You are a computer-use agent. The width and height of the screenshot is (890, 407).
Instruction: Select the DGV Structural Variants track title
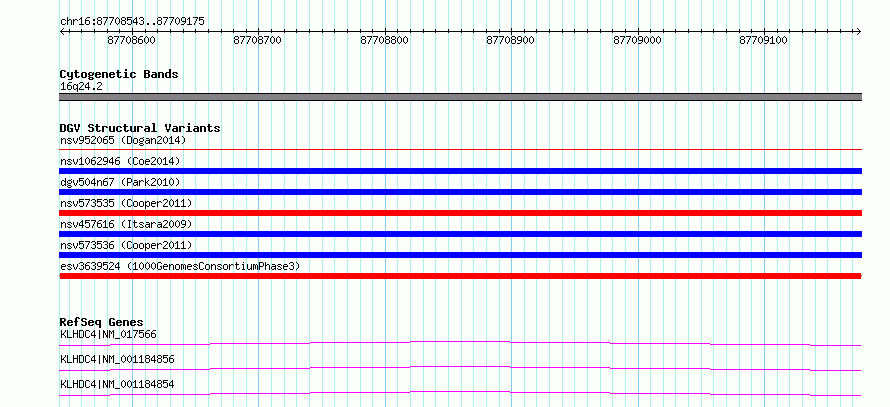(140, 128)
